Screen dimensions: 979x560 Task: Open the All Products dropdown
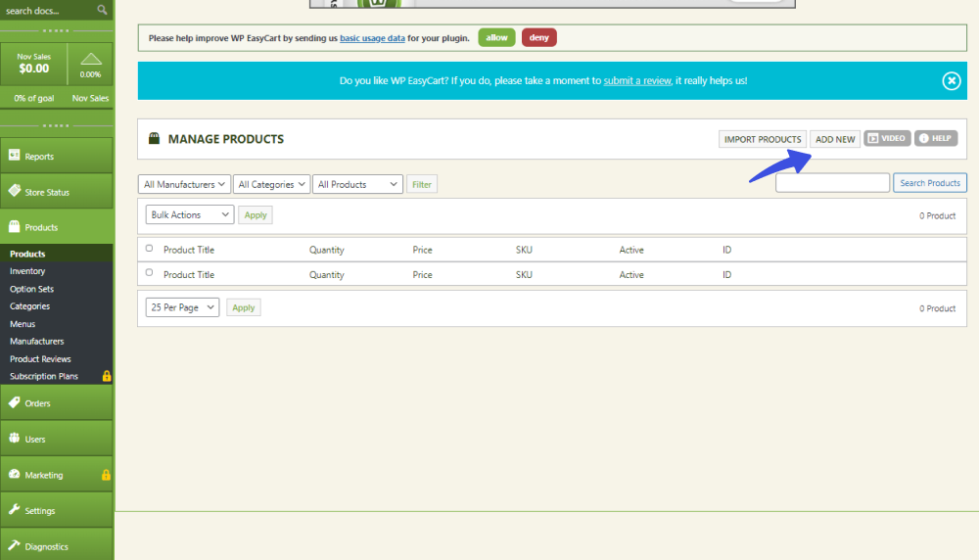pyautogui.click(x=357, y=184)
